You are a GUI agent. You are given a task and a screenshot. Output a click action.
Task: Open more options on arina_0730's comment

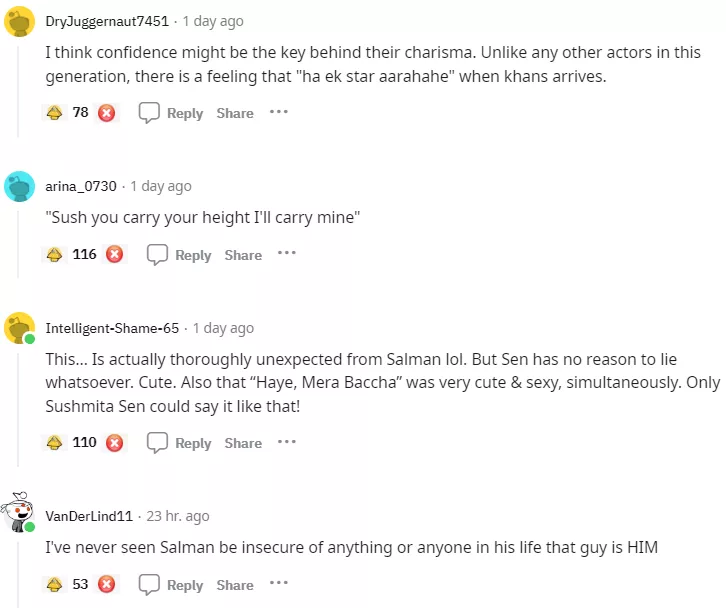click(x=287, y=254)
